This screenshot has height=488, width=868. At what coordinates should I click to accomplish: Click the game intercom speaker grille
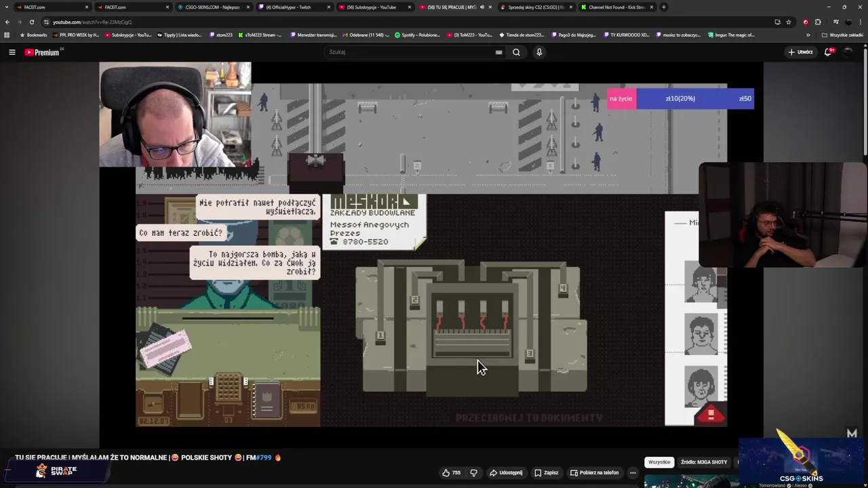coord(228,387)
